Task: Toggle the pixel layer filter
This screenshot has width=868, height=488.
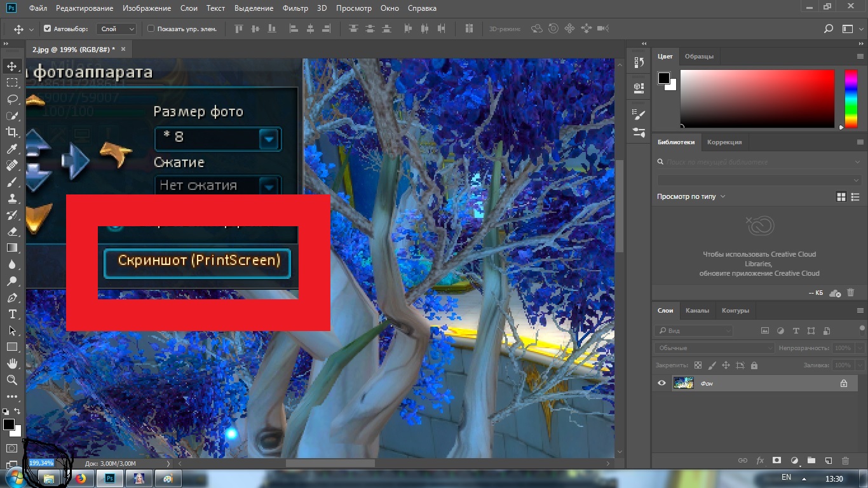Action: pos(764,330)
